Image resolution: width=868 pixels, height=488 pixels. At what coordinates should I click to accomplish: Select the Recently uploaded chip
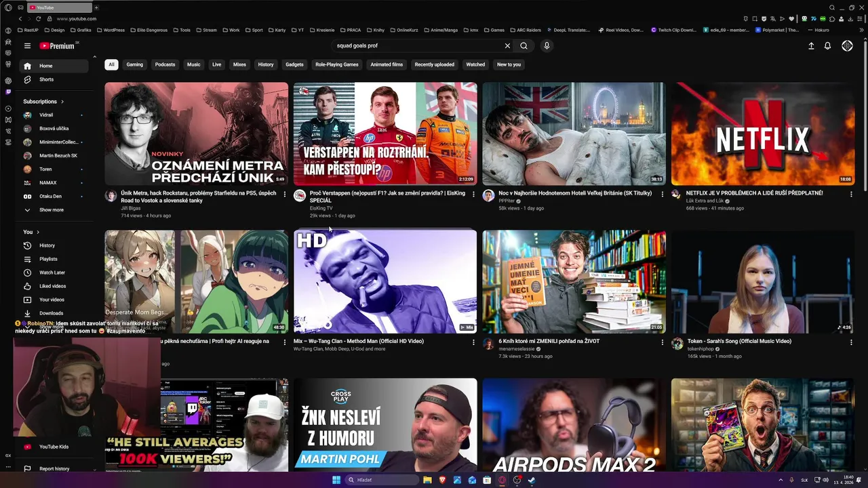[x=435, y=64]
